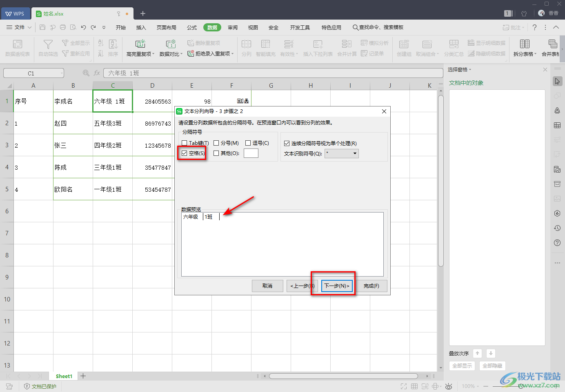Select the Sheet1 worksheet tab
This screenshot has height=392, width=565.
tap(64, 376)
